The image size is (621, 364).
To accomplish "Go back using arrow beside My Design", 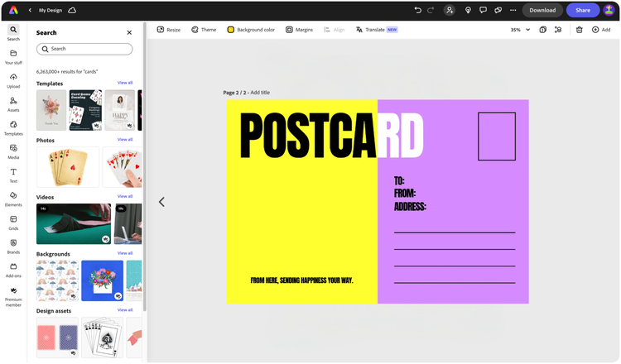I will point(30,10).
